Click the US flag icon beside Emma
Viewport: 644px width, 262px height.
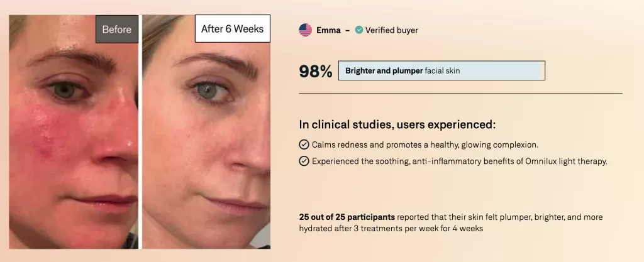[305, 30]
